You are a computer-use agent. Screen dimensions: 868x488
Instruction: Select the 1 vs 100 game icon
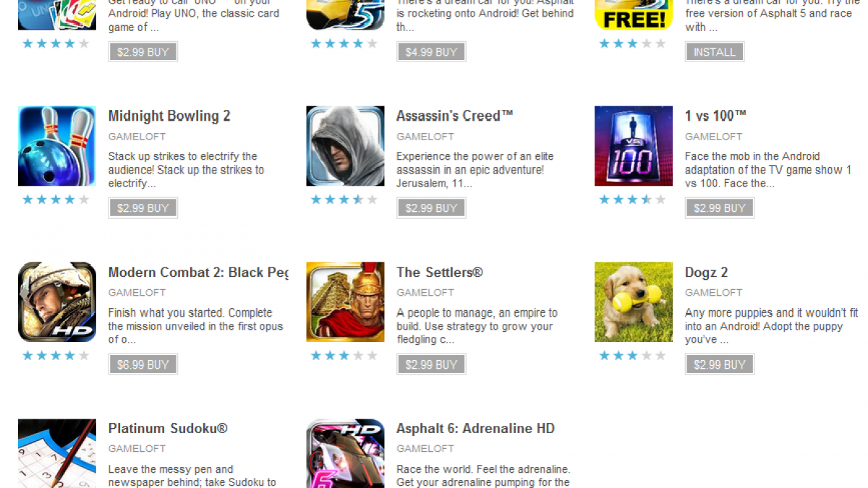[x=634, y=146]
